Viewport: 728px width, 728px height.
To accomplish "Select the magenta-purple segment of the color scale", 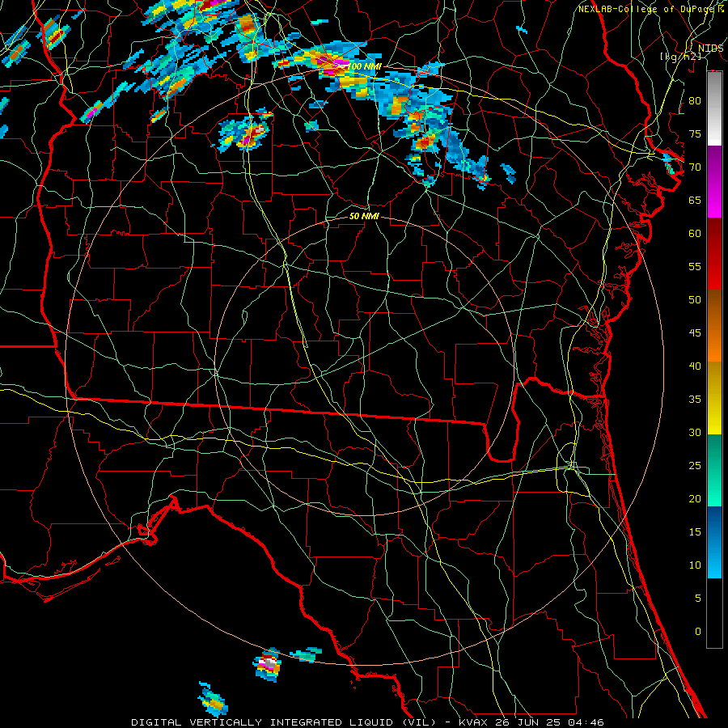I will tap(714, 181).
